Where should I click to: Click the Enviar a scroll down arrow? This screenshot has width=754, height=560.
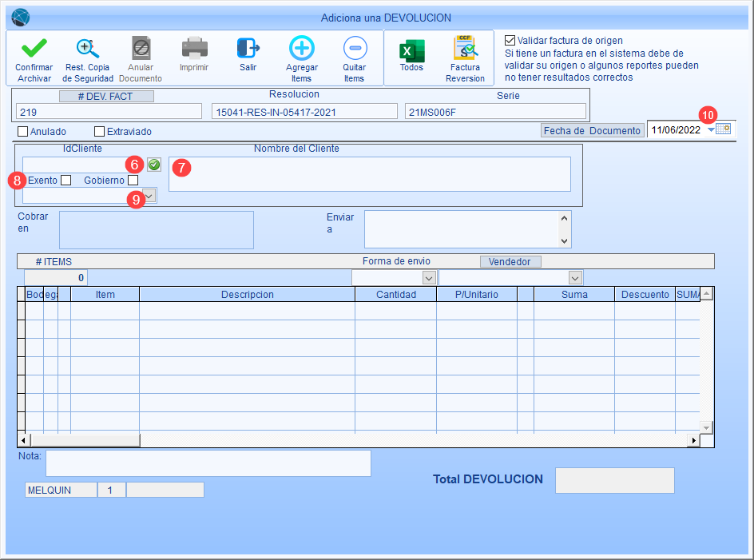(x=565, y=241)
